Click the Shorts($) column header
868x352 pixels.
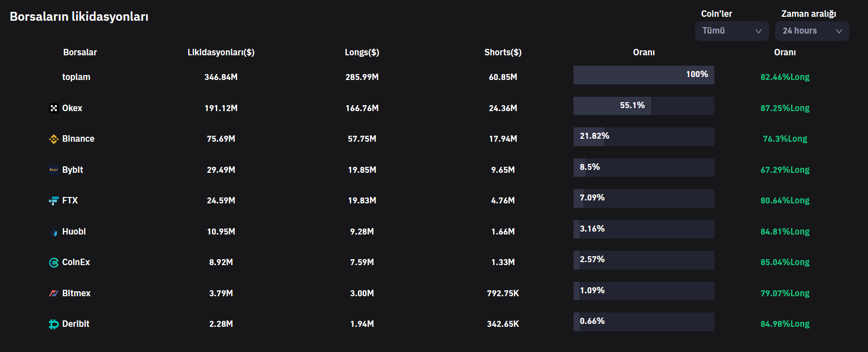(x=502, y=52)
